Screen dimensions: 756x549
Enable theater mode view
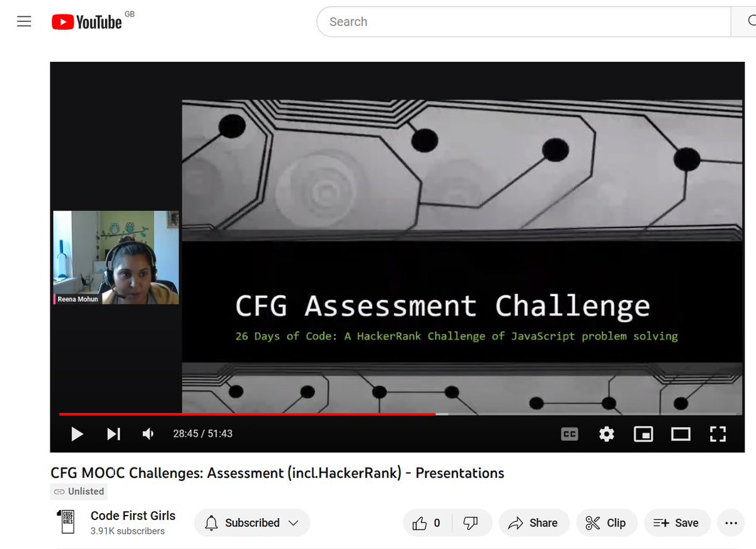[680, 434]
